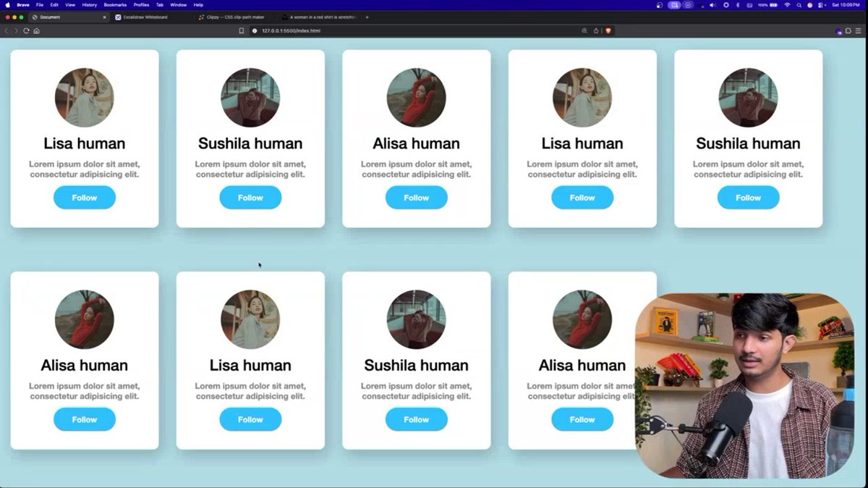The width and height of the screenshot is (868, 488).
Task: Click Lisa human's avatar in top-row first card
Action: (x=85, y=98)
